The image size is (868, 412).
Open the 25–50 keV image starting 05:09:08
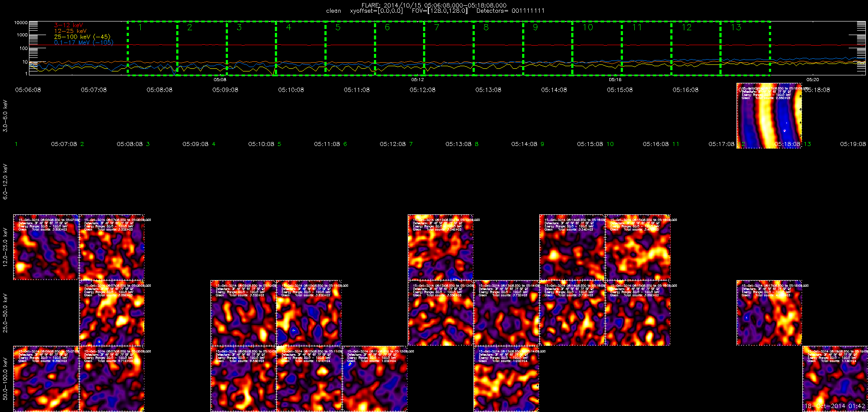(243, 313)
